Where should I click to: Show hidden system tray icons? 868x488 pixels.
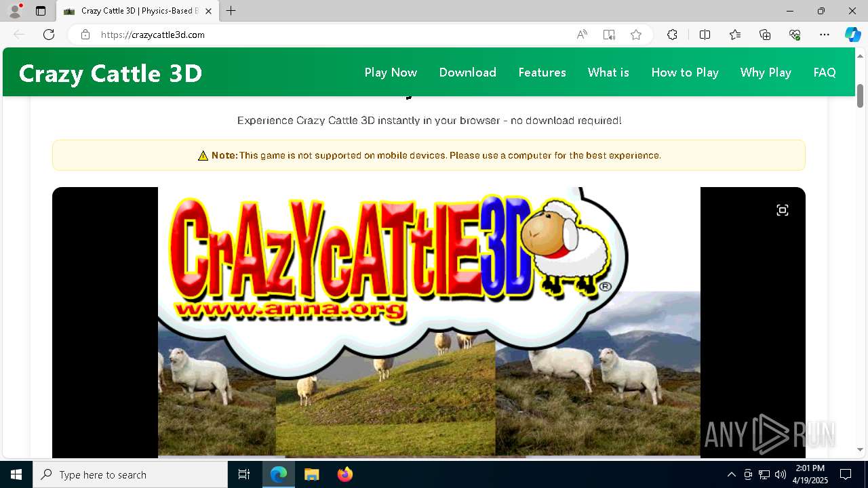pyautogui.click(x=731, y=474)
